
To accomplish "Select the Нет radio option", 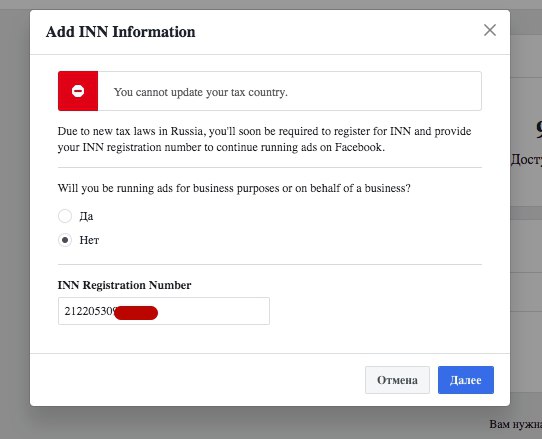I will click(65, 240).
